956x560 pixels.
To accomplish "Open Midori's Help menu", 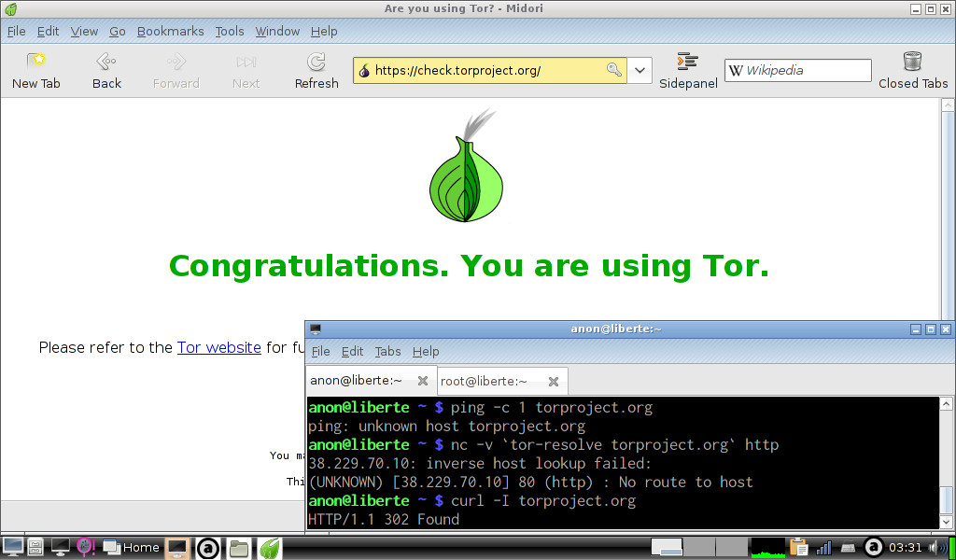I will tap(324, 32).
